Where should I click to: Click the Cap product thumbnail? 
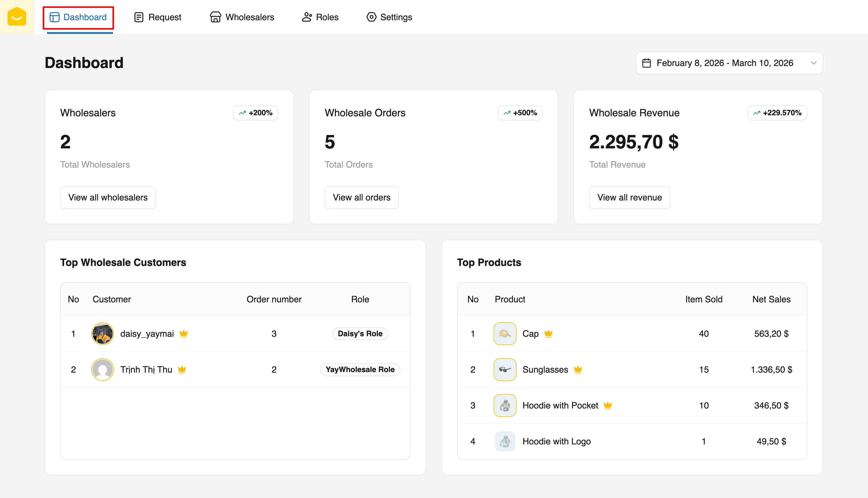505,333
